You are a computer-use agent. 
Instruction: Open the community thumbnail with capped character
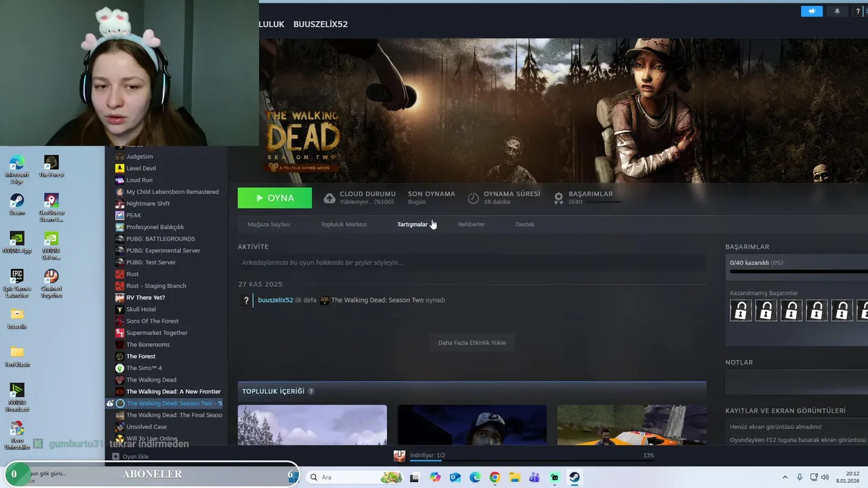(472, 425)
